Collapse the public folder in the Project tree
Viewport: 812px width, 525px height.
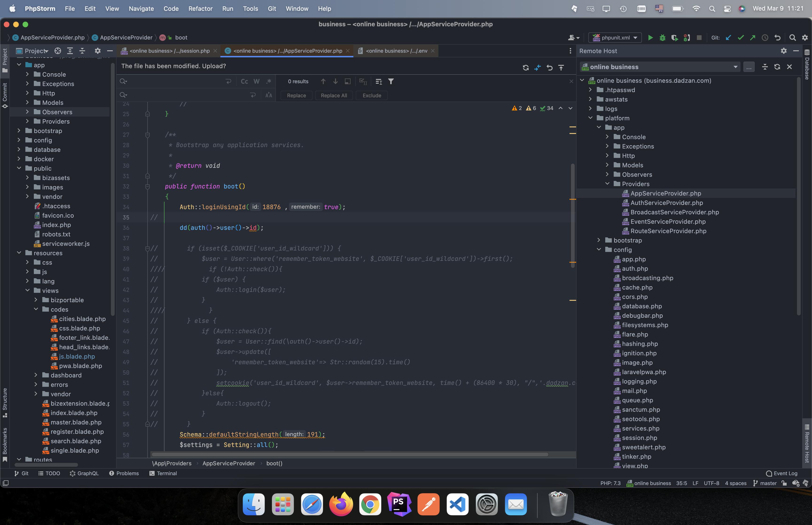pyautogui.click(x=19, y=168)
